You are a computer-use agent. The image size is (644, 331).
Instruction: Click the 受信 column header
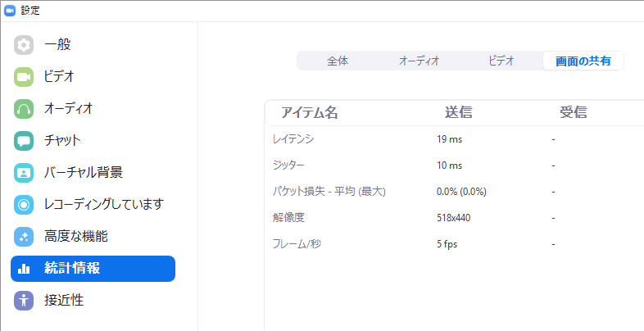click(573, 113)
